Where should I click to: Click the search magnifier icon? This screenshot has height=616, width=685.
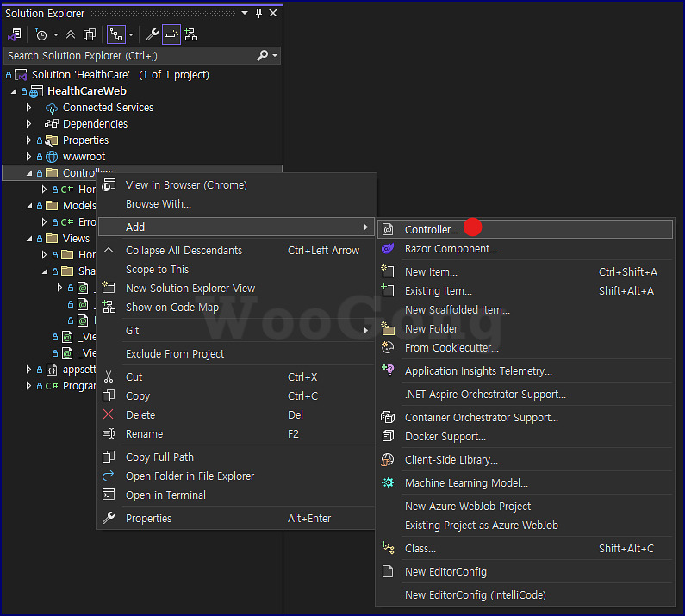[262, 55]
